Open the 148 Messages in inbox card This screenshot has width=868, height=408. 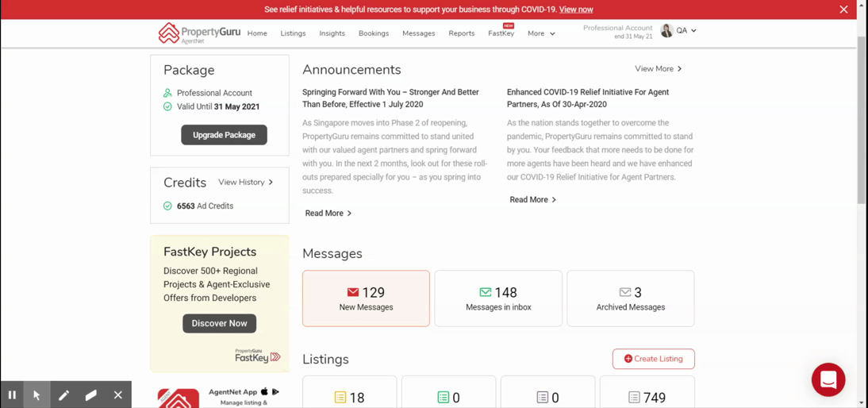[x=498, y=298]
